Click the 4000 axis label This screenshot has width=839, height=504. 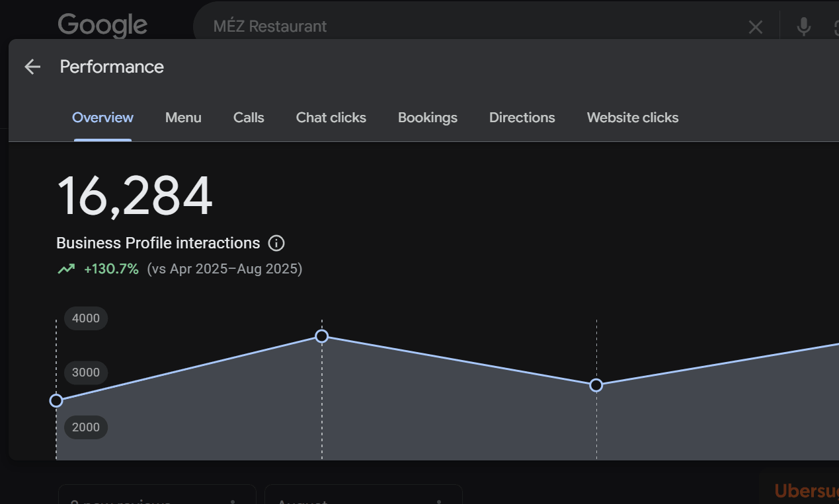point(86,318)
